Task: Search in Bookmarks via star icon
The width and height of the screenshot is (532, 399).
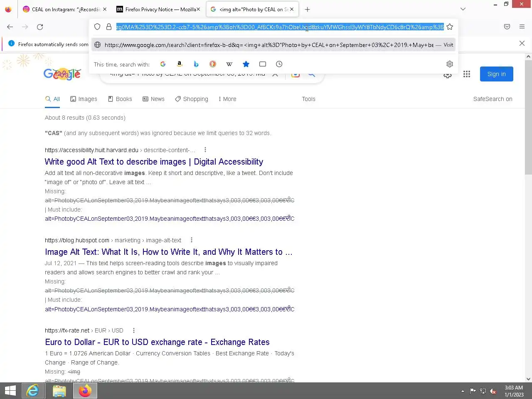Action: tap(246, 64)
